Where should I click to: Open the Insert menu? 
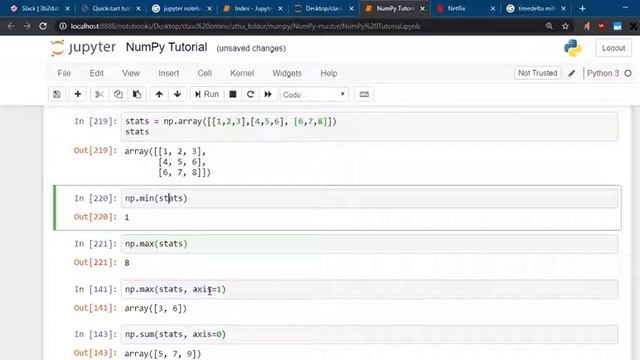coord(169,73)
